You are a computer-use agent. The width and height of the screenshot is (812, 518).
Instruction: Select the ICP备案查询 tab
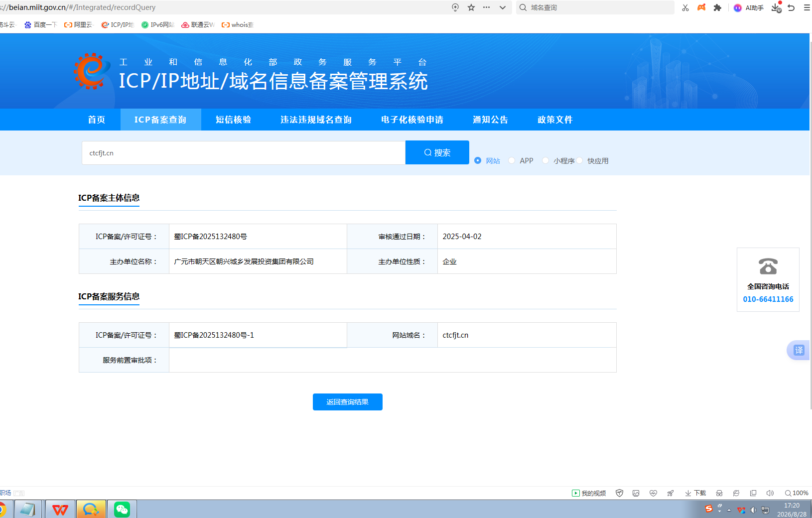(x=160, y=120)
